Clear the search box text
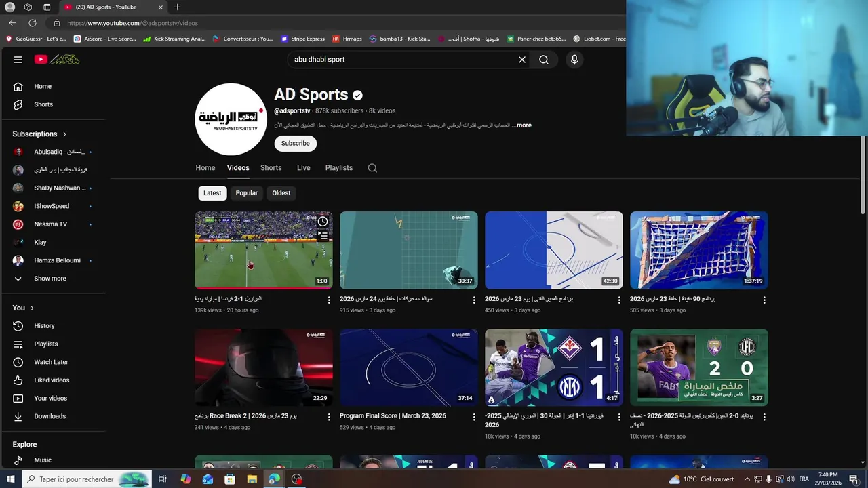This screenshot has width=868, height=488. click(x=522, y=60)
